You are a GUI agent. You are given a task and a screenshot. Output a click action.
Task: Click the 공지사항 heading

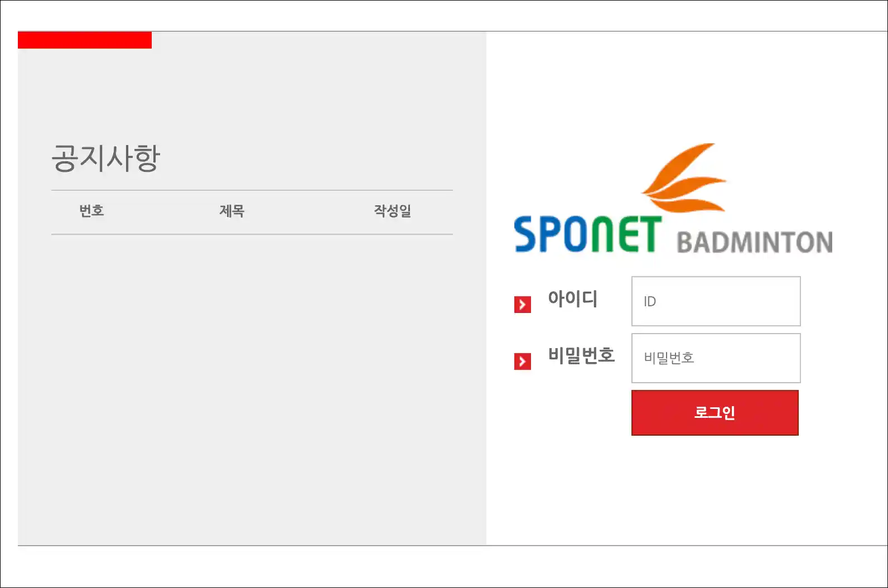106,158
